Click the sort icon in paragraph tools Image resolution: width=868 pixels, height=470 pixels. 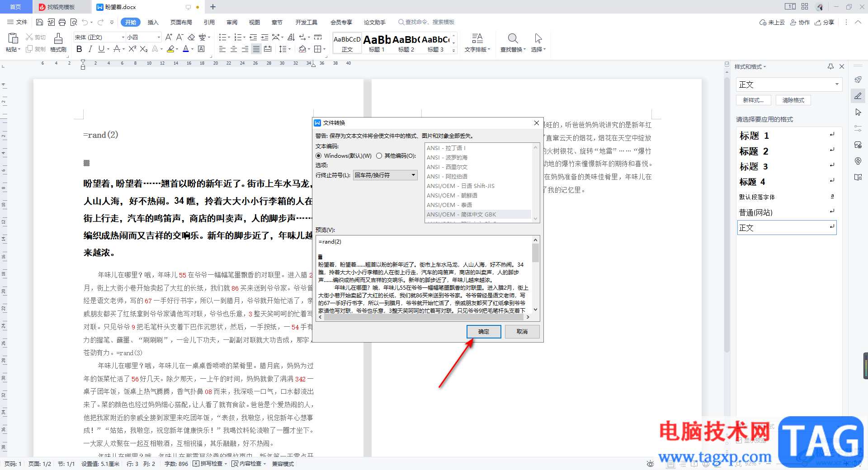click(291, 37)
